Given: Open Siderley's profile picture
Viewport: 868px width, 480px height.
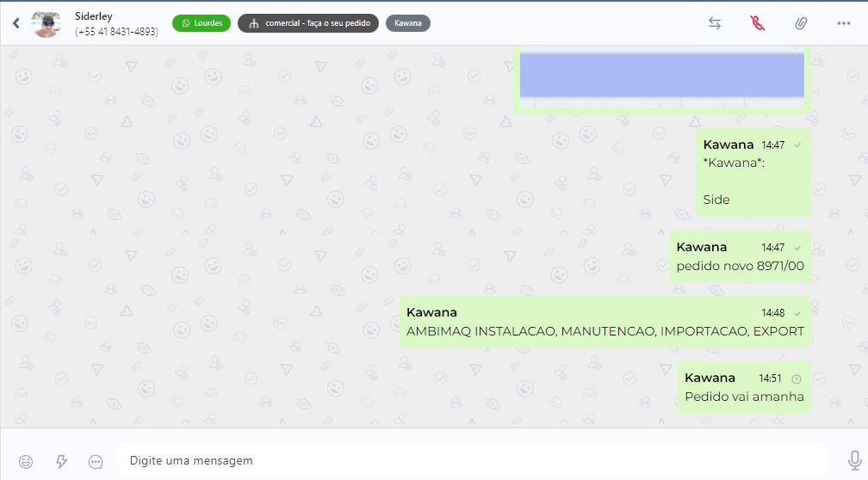Looking at the screenshot, I should [46, 24].
